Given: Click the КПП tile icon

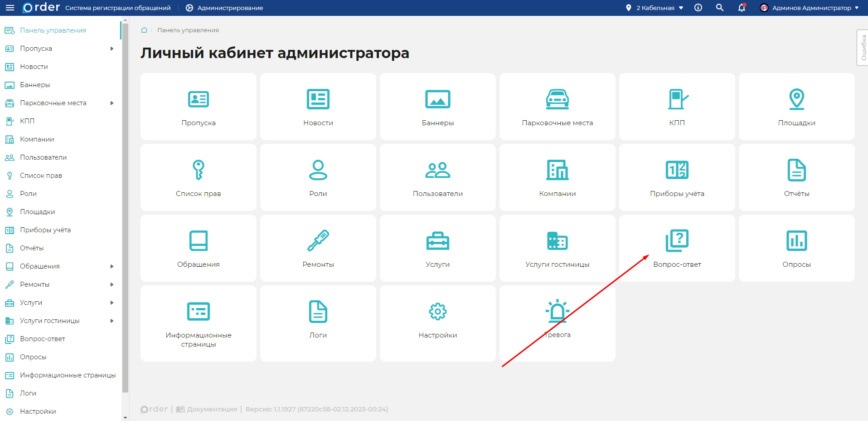Looking at the screenshot, I should pyautogui.click(x=678, y=99).
